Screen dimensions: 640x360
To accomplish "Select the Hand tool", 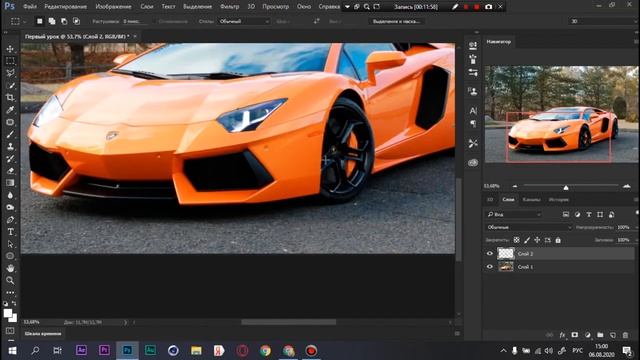I will pyautogui.click(x=10, y=268).
